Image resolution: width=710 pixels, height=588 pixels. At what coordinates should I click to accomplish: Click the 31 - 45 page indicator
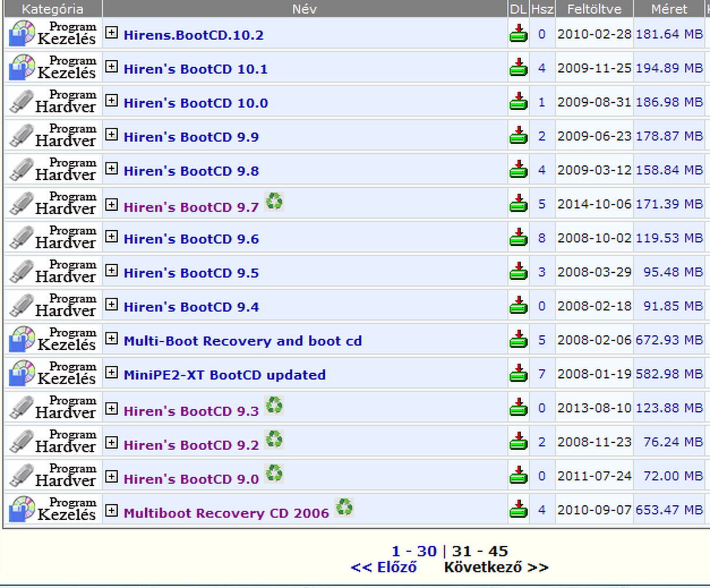click(480, 551)
